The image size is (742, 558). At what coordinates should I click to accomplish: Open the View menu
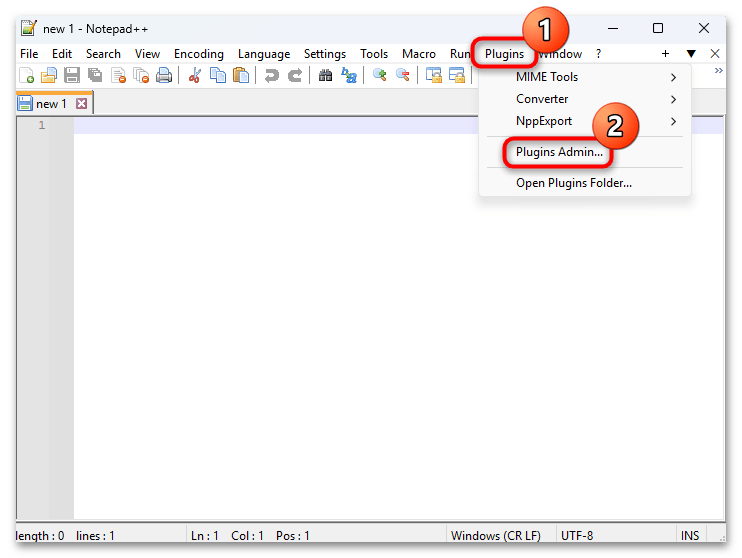(147, 54)
